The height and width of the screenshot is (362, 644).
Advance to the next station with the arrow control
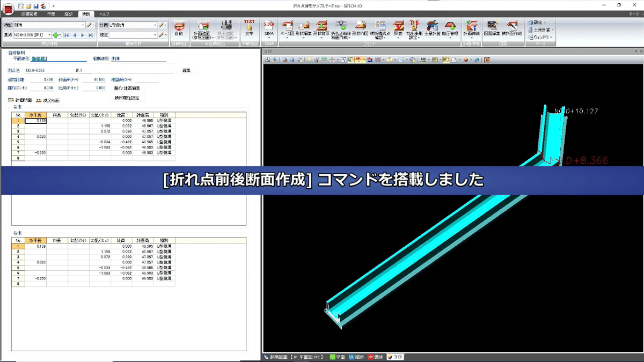point(82,35)
